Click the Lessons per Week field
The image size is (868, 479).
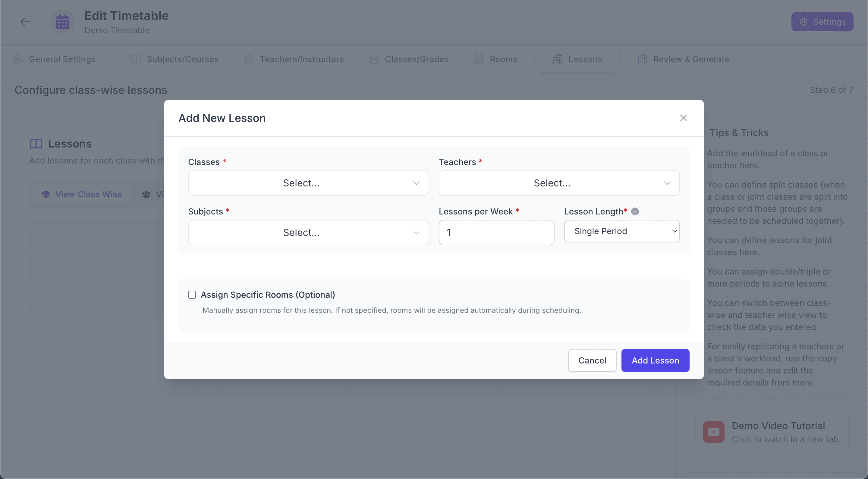point(496,233)
